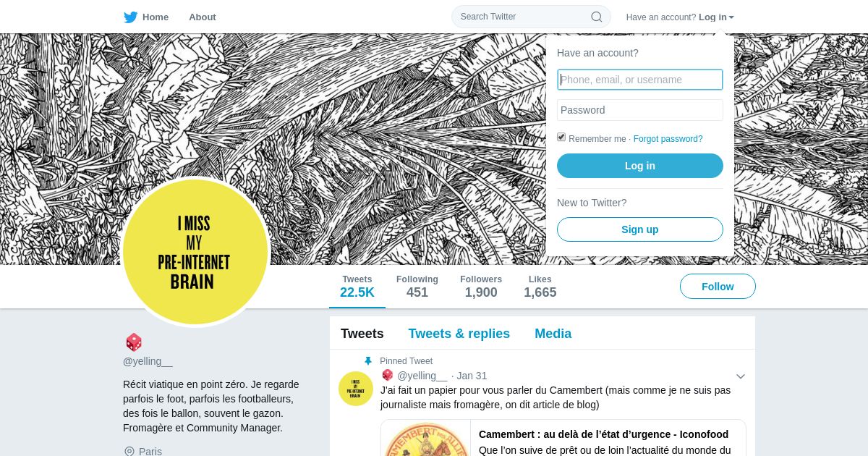Click the Sign up button
This screenshot has height=456, width=868.
640,229
